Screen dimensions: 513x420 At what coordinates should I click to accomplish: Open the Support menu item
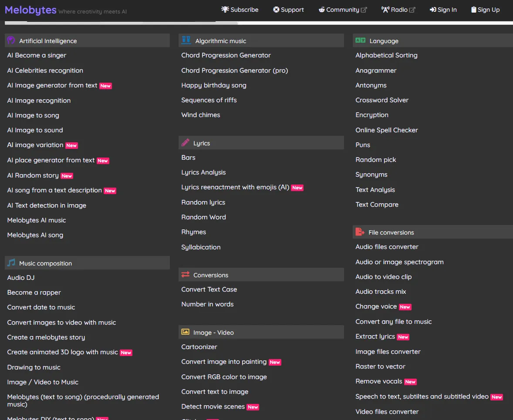[x=289, y=10]
